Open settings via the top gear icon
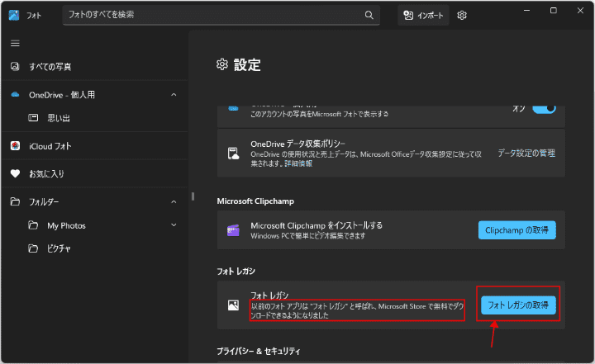This screenshot has width=595, height=364. (x=462, y=15)
